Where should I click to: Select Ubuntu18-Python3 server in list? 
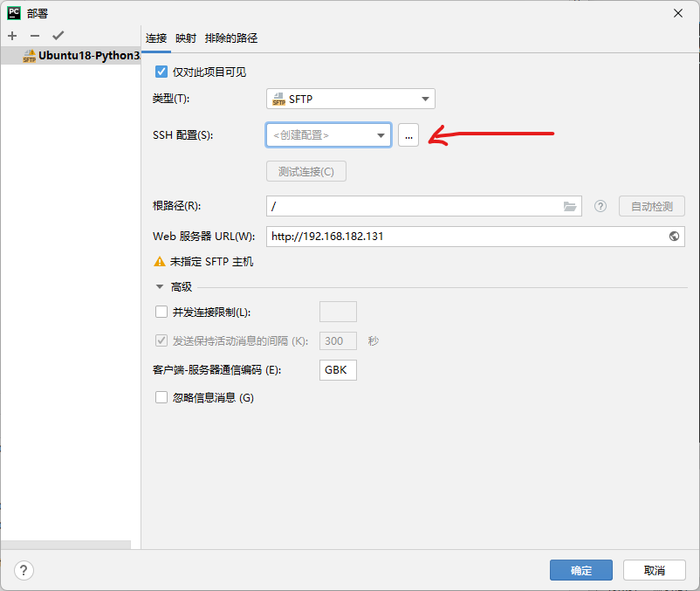[72, 55]
